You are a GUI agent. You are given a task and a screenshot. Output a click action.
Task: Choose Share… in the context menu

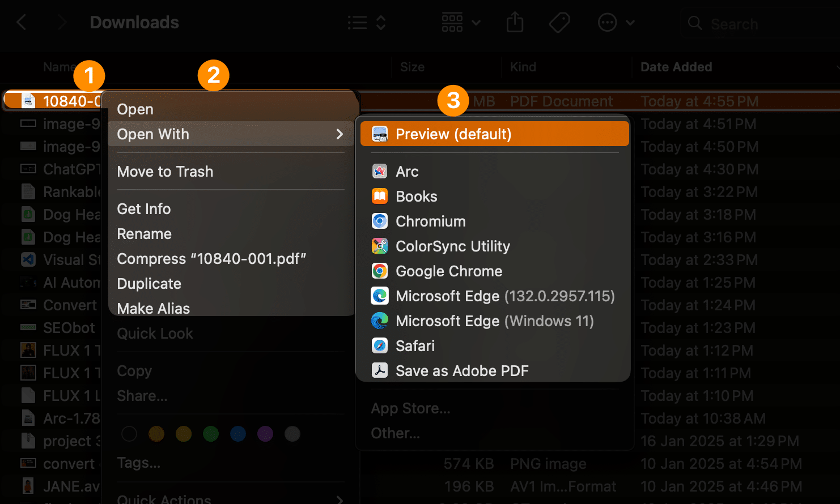(231, 396)
